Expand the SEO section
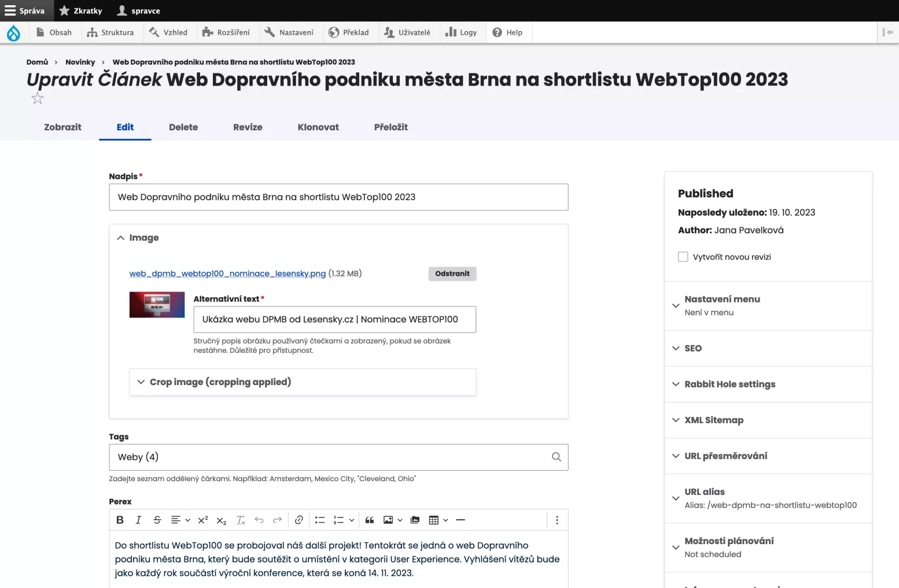The width and height of the screenshot is (899, 588). (x=768, y=348)
